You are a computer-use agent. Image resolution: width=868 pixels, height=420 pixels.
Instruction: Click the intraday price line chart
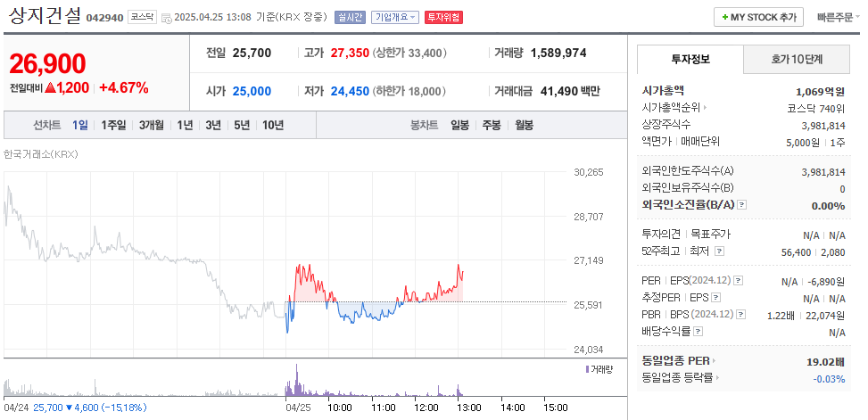point(375,300)
